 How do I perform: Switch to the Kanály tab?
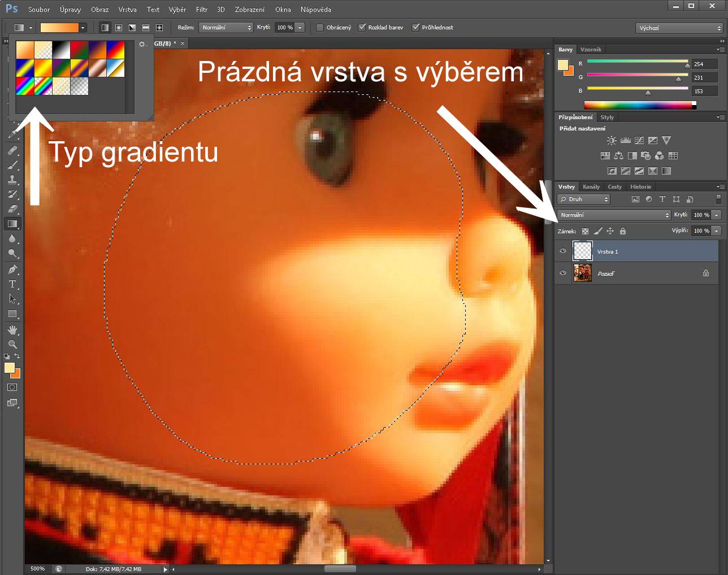(591, 187)
